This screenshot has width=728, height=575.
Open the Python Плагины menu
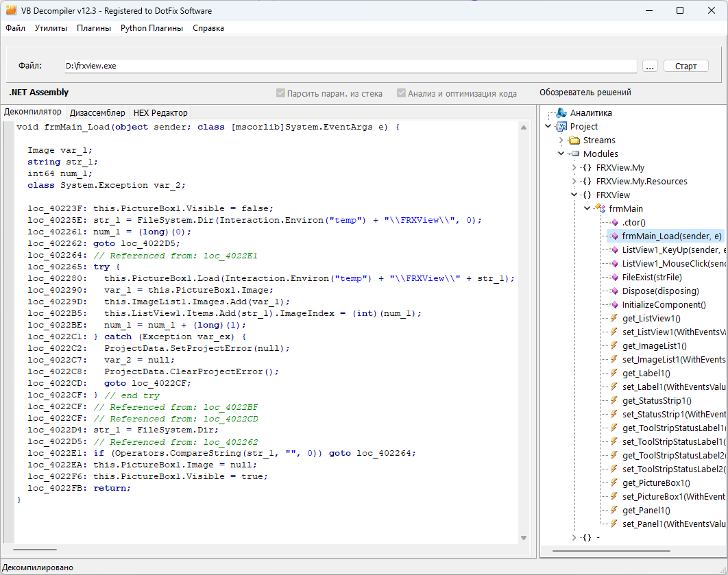[x=151, y=28]
